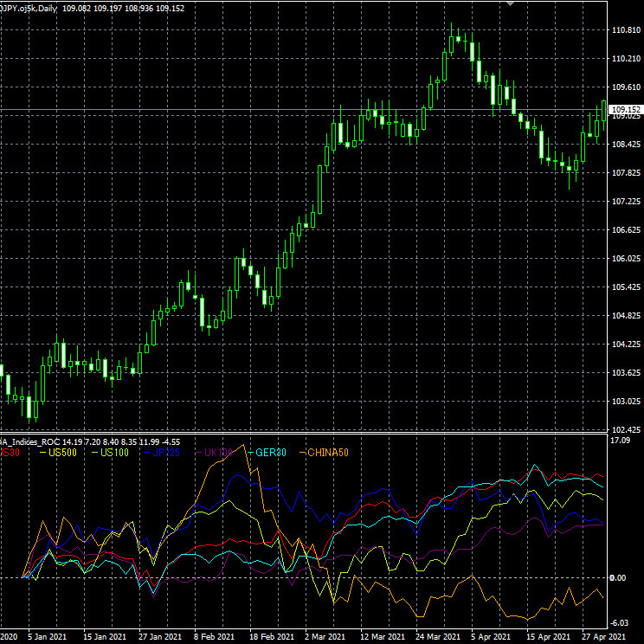Click the 24 Mar 2021 date label
The image size is (644, 644).
[438, 636]
